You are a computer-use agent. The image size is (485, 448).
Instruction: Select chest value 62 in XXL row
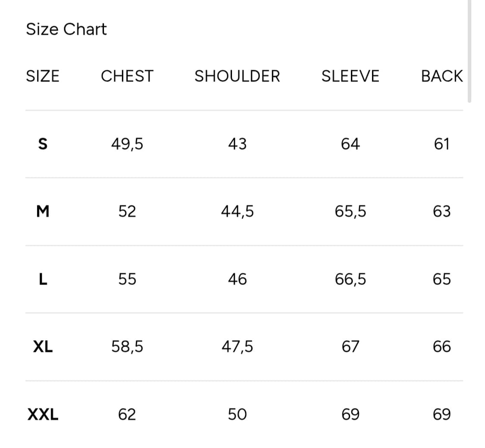pyautogui.click(x=127, y=415)
